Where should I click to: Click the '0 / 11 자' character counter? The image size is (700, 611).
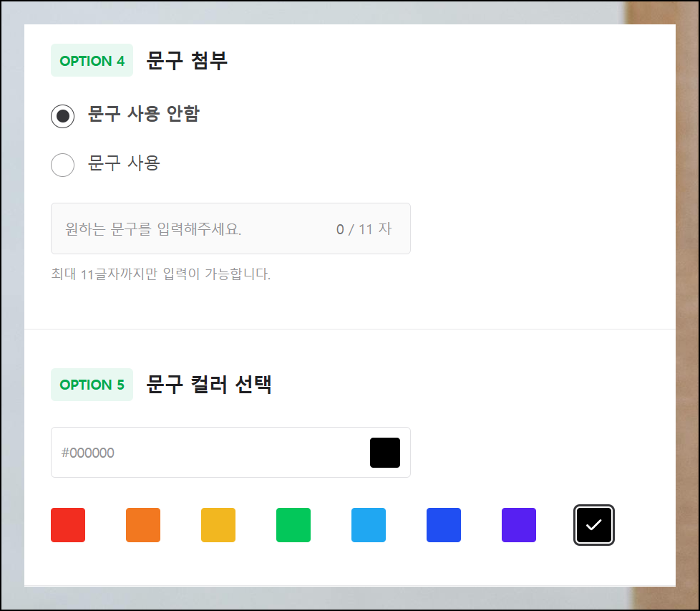(x=364, y=229)
